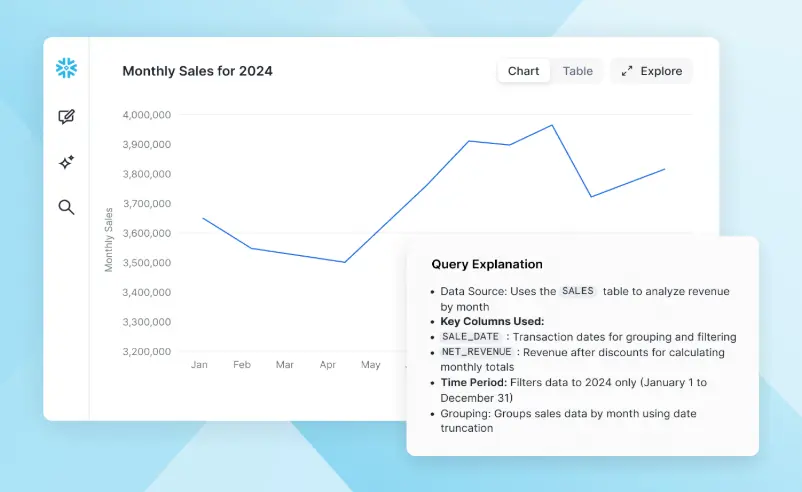
Task: Open the search magnifier icon
Action: pos(67,208)
